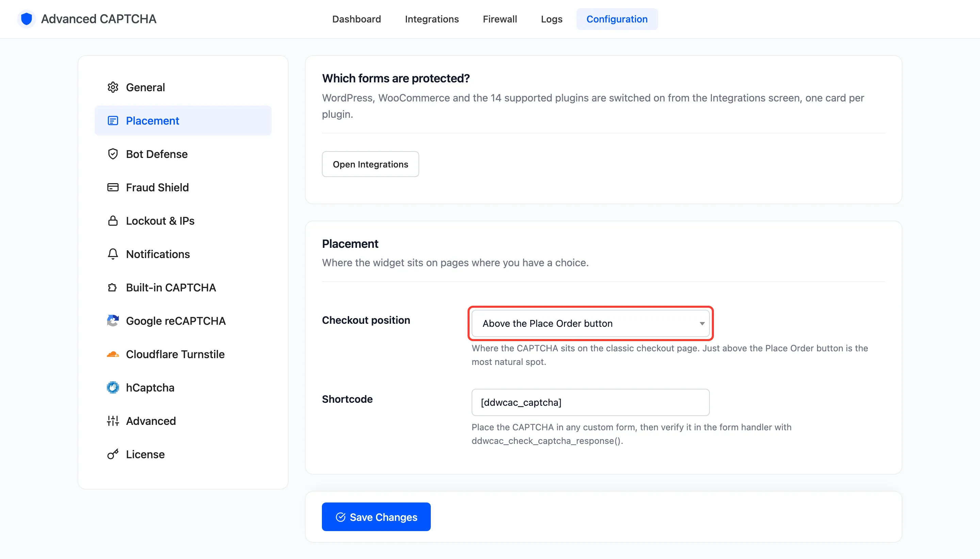Click the checkmark icon in Save Changes

pos(340,517)
